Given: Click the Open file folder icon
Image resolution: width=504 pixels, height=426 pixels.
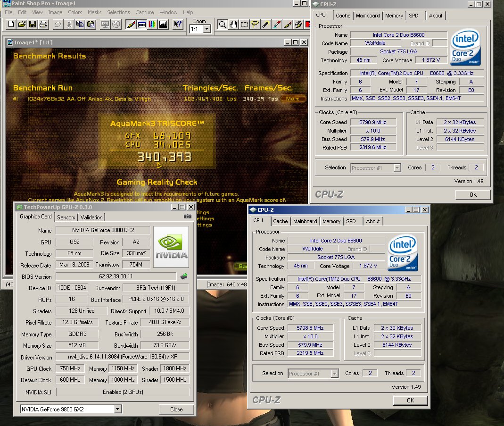Looking at the screenshot, I should point(22,24).
